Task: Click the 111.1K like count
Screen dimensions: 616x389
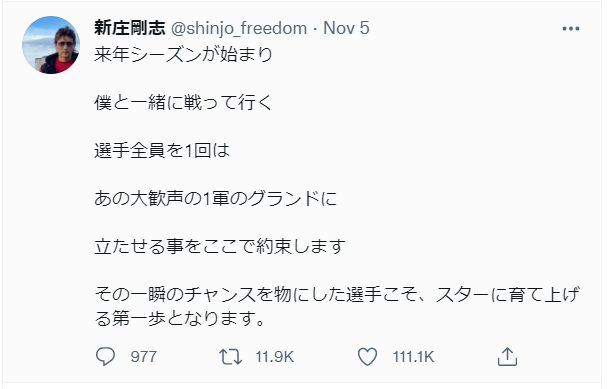Action: (x=413, y=357)
